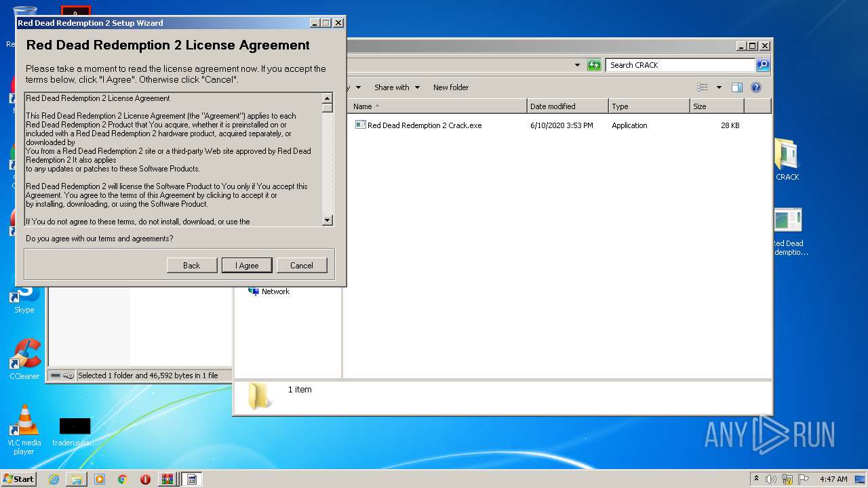Click the magnifier search icon in Explorer
The image size is (868, 488).
click(763, 65)
